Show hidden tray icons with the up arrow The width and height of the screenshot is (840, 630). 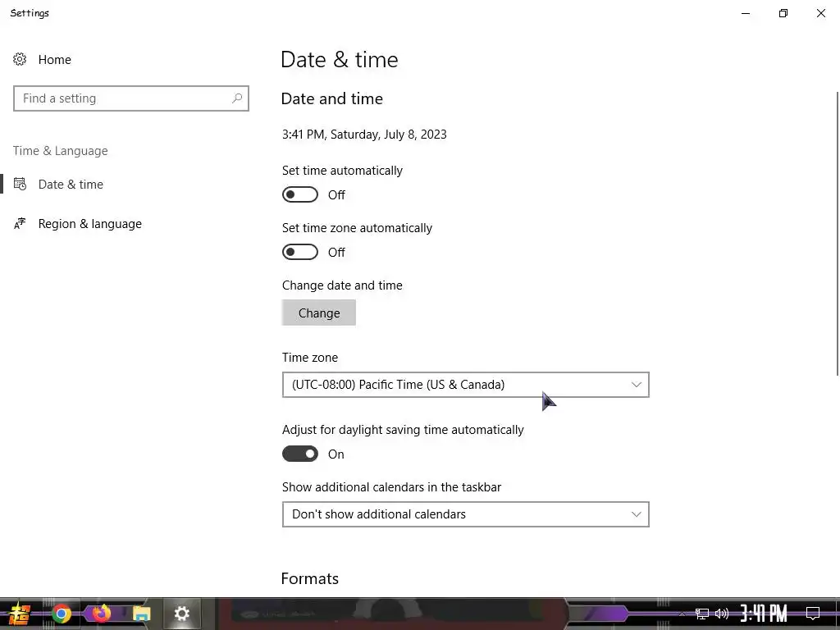682,614
